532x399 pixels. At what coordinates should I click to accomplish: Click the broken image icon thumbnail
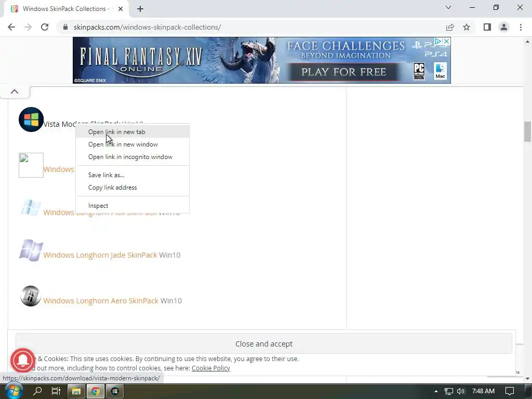(31, 165)
